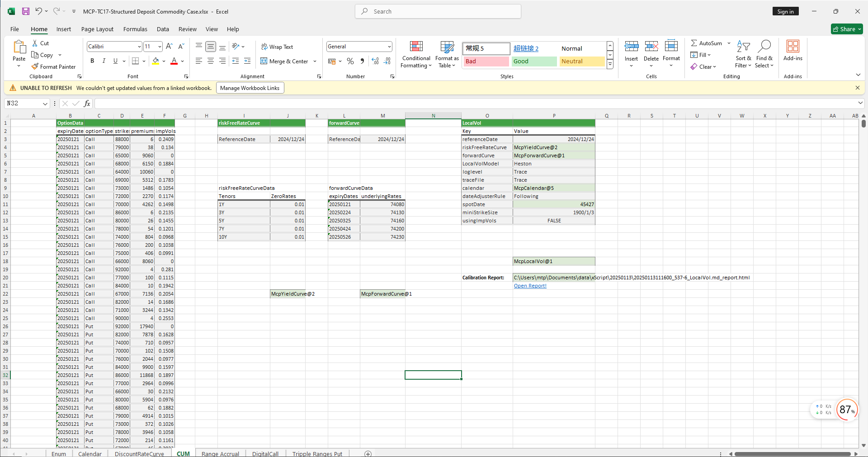Open Sort & Filter menu
Viewport: 868px width, 457px height.
coord(743,54)
